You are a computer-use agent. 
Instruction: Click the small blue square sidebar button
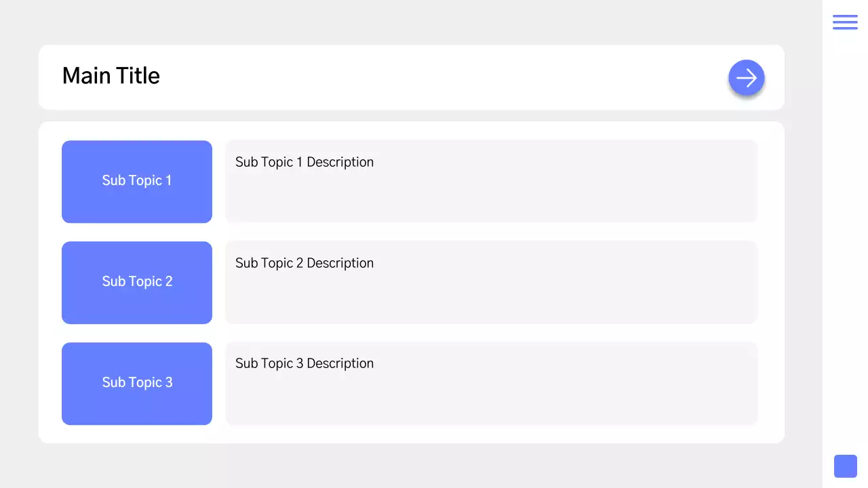[845, 466]
